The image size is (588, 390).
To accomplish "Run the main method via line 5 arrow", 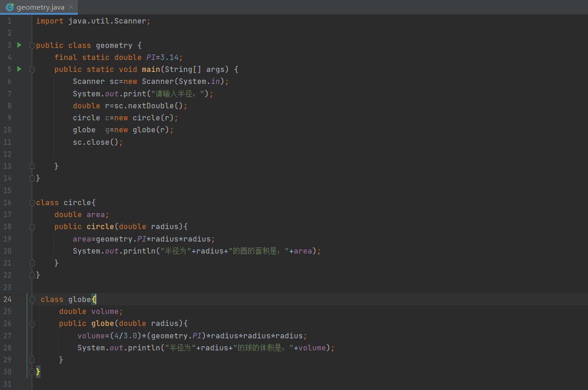I will [19, 69].
